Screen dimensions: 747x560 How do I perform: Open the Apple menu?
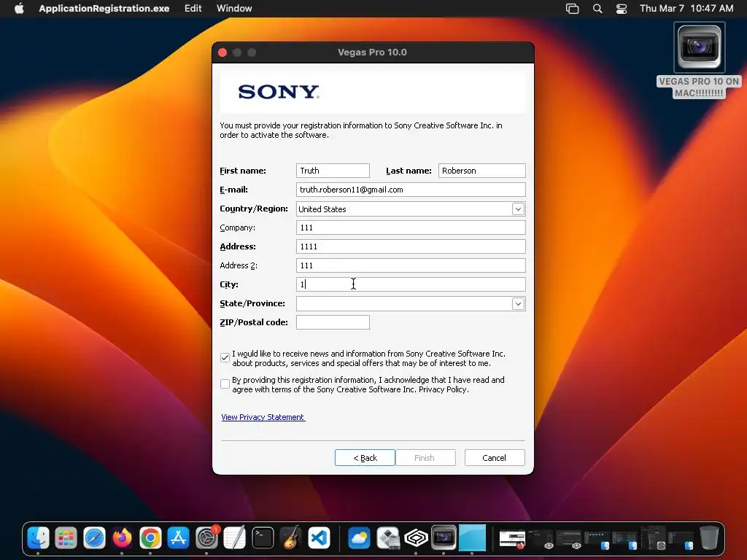(x=19, y=9)
